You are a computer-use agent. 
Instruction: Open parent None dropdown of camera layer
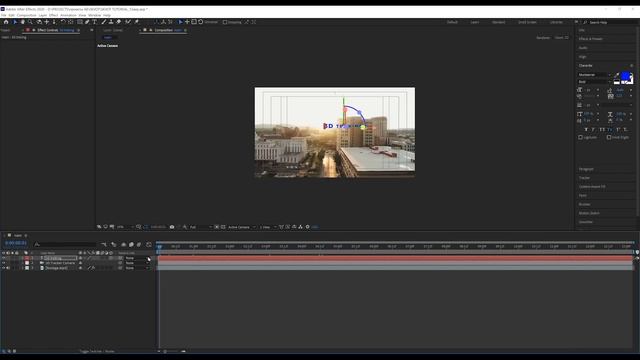point(137,263)
